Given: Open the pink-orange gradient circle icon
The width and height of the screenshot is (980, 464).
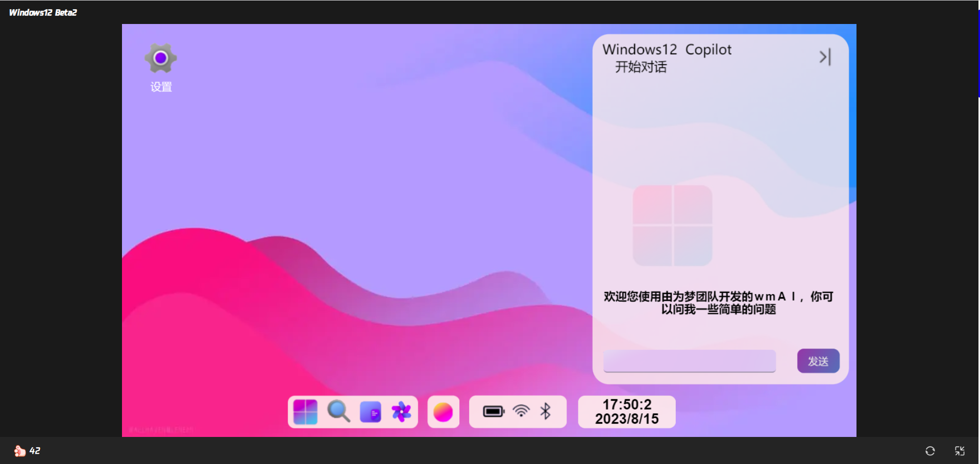Looking at the screenshot, I should (x=443, y=412).
